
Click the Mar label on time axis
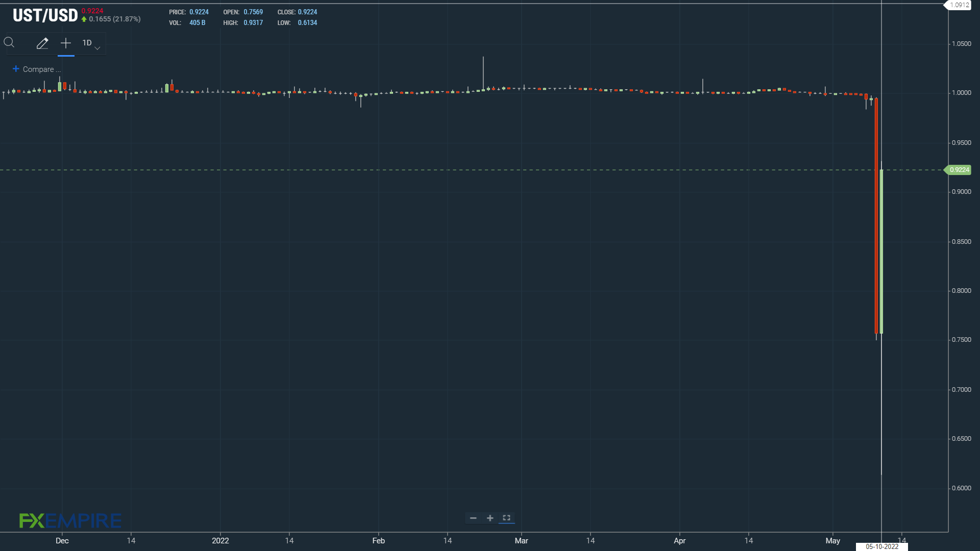point(522,540)
